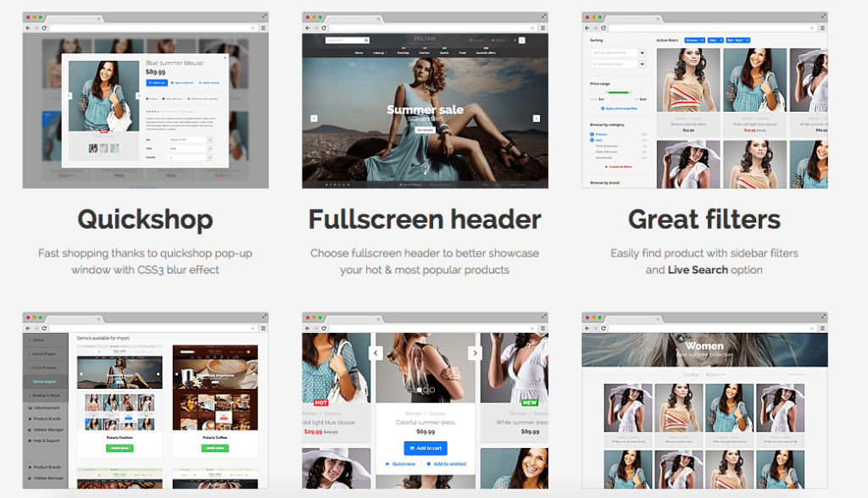Open the Color dropdown in quickshop popup

(x=191, y=148)
